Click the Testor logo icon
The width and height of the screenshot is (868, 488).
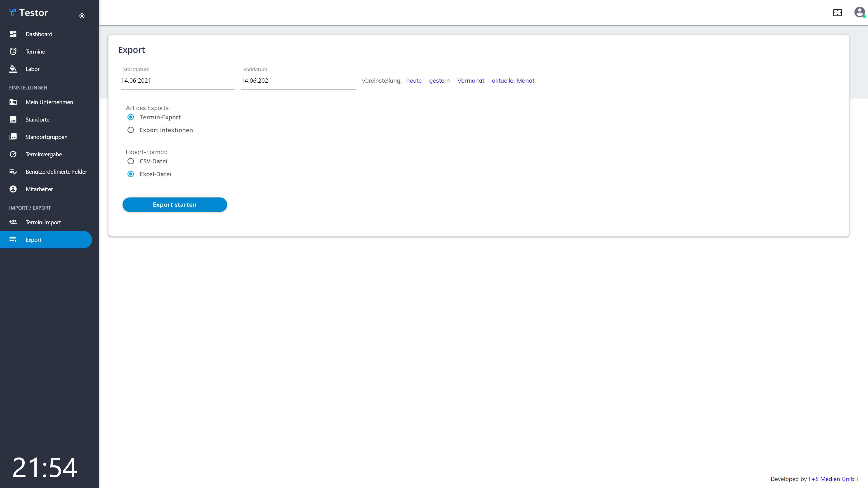pyautogui.click(x=12, y=13)
